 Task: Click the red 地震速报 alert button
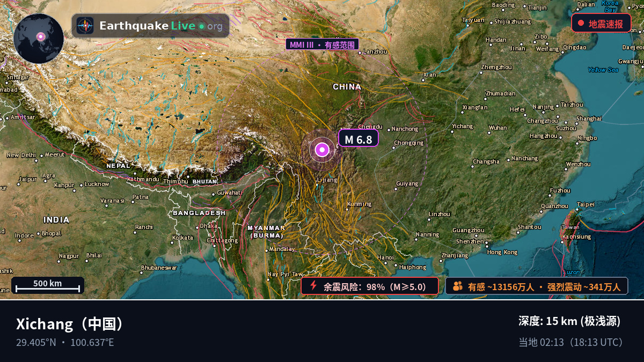coord(601,23)
